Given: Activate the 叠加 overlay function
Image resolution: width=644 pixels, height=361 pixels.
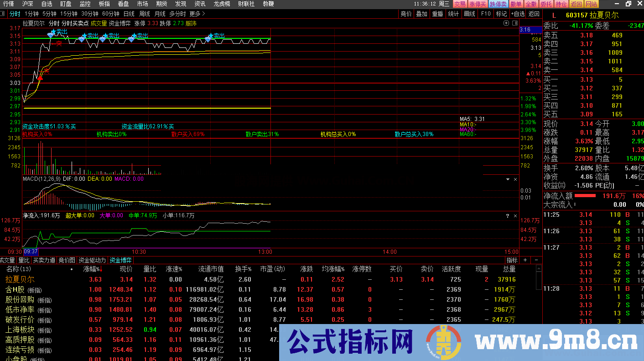Looking at the screenshot, I should coord(422,13).
